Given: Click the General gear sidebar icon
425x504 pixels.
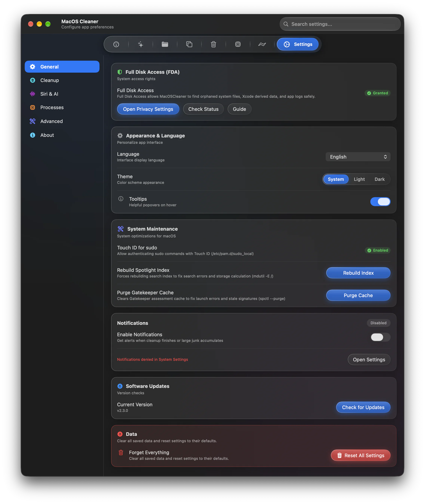Looking at the screenshot, I should pyautogui.click(x=33, y=67).
